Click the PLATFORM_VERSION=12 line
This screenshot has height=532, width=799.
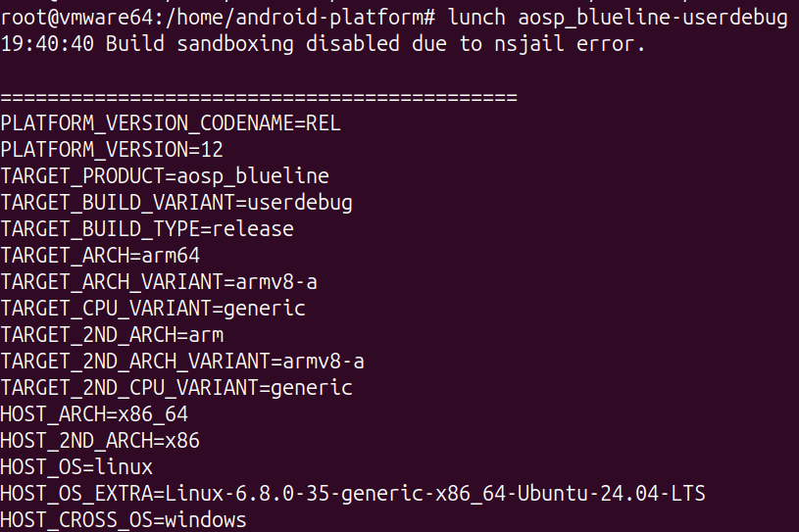pos(112,150)
